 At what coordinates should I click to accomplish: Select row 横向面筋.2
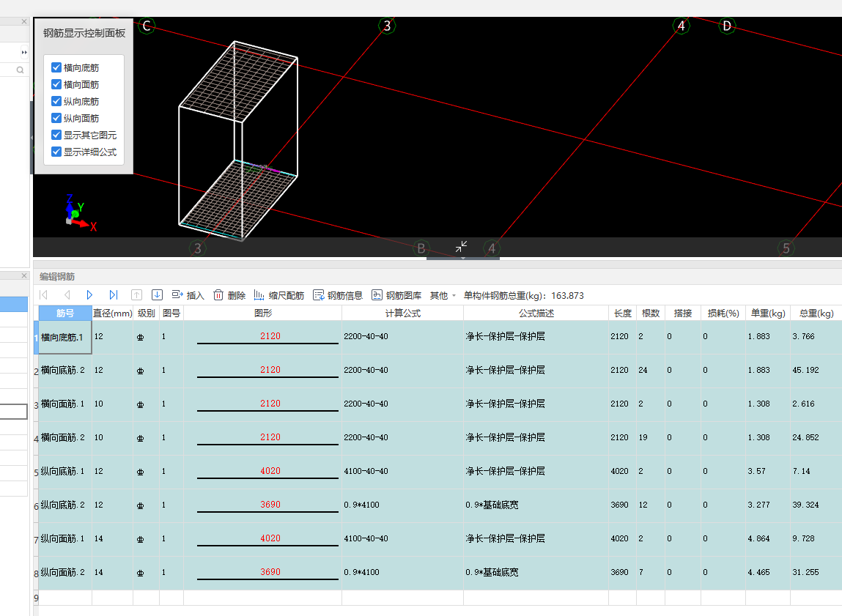click(x=437, y=439)
